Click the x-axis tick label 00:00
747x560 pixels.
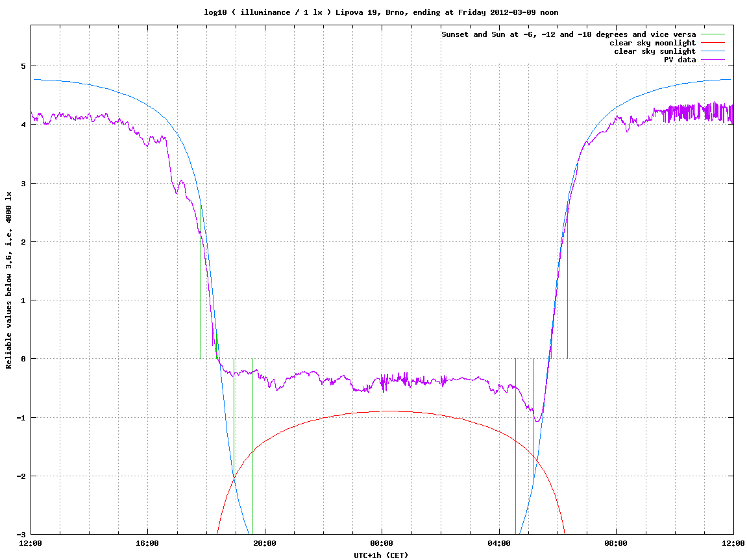(x=382, y=543)
